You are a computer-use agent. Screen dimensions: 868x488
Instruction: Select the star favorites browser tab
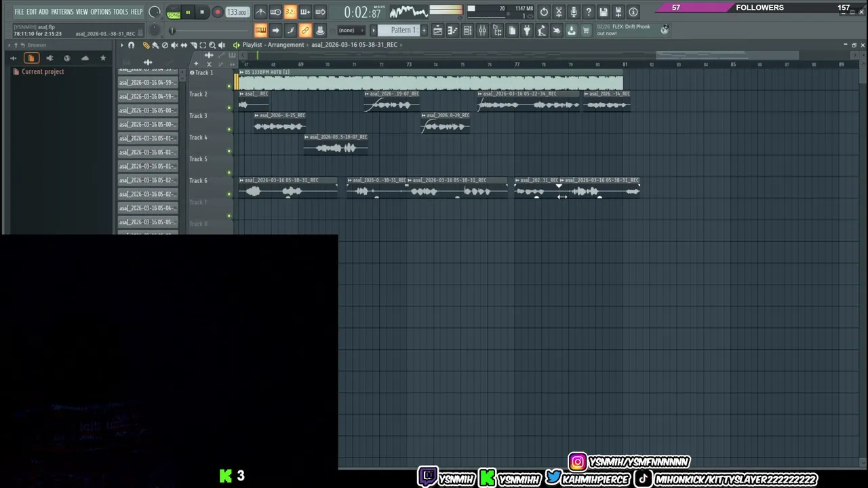(103, 58)
